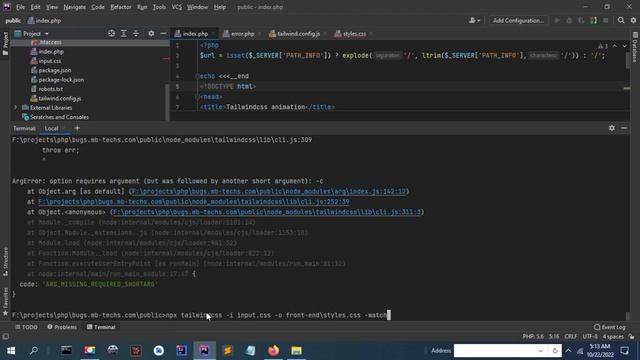Open Windows Start menu
The image size is (640, 360).
pyautogui.click(x=11, y=351)
